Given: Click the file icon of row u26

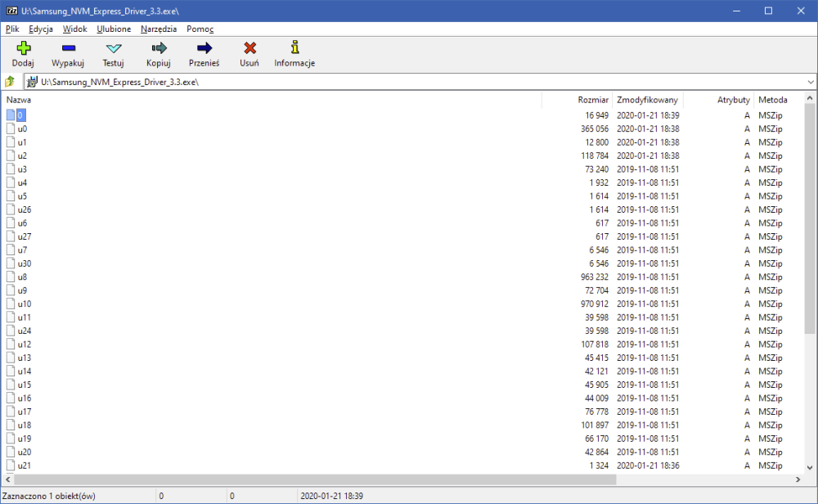Looking at the screenshot, I should point(11,209).
